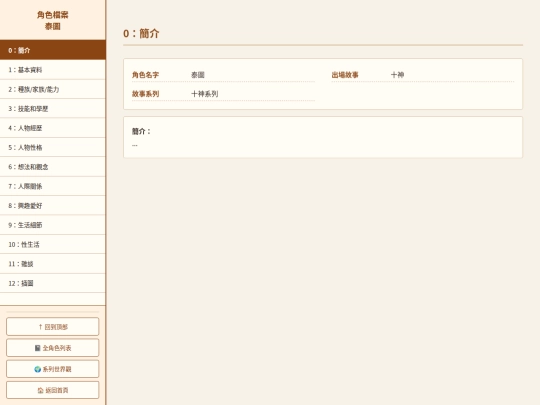Click the '角色名字' field label
The image size is (540, 405).
click(x=145, y=75)
